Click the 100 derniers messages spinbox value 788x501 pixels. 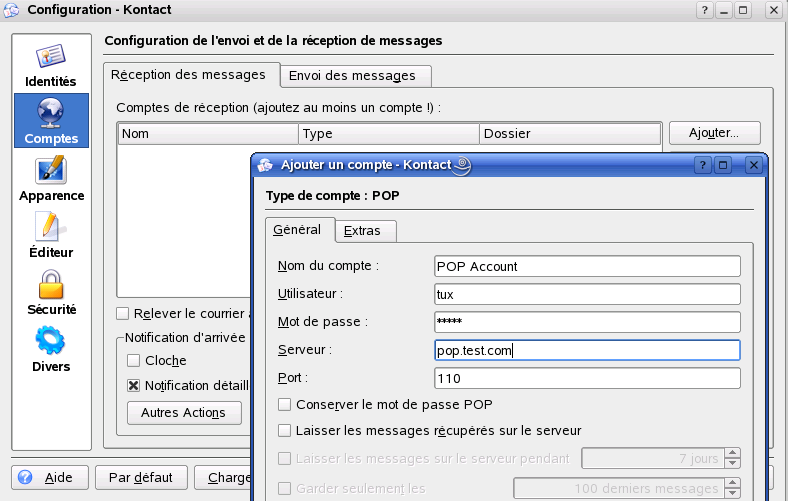coord(619,488)
